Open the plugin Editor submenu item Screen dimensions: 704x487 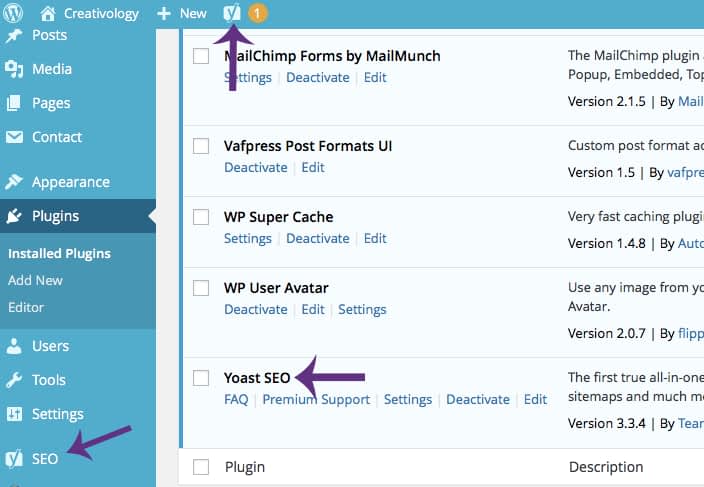26,307
